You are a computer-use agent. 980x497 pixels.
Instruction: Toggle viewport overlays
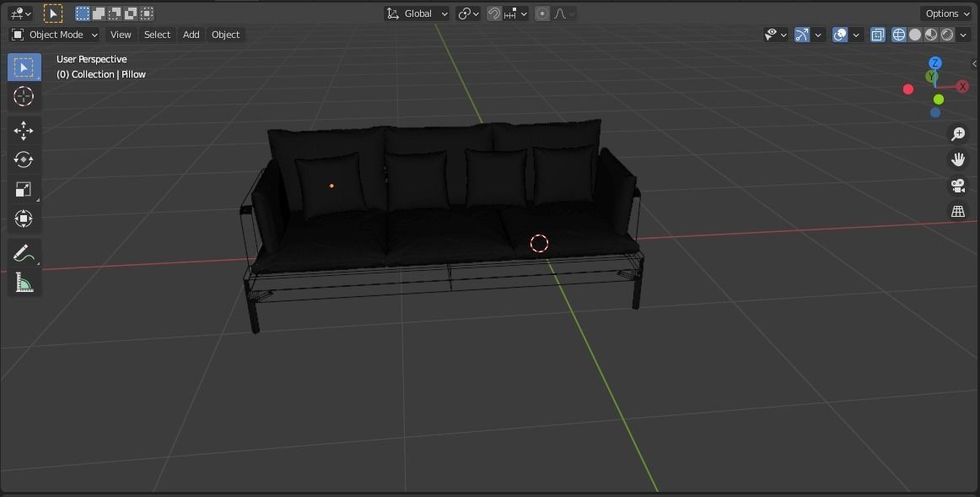click(840, 35)
